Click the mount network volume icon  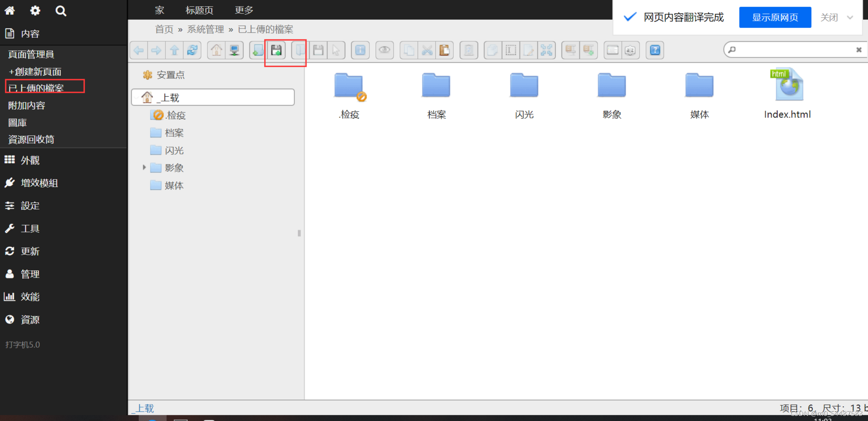(x=234, y=50)
